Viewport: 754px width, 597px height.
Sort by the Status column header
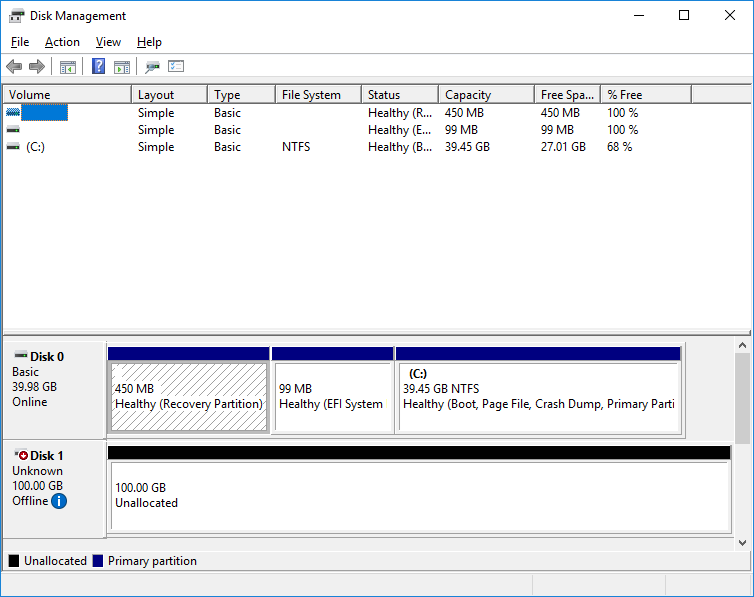(x=400, y=95)
